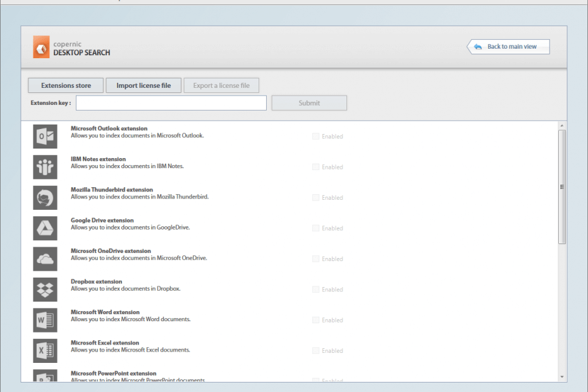Click the Microsoft Word extension icon
This screenshot has height=392, width=588.
[45, 320]
